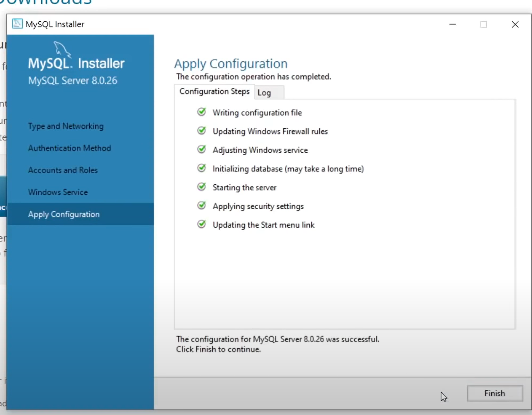Image resolution: width=532 pixels, height=415 pixels.
Task: Select the Configuration Steps tab
Action: (214, 92)
